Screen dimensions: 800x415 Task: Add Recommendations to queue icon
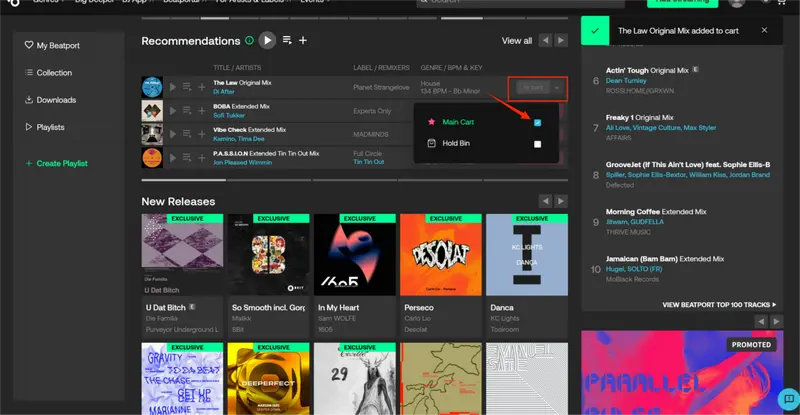click(x=287, y=40)
